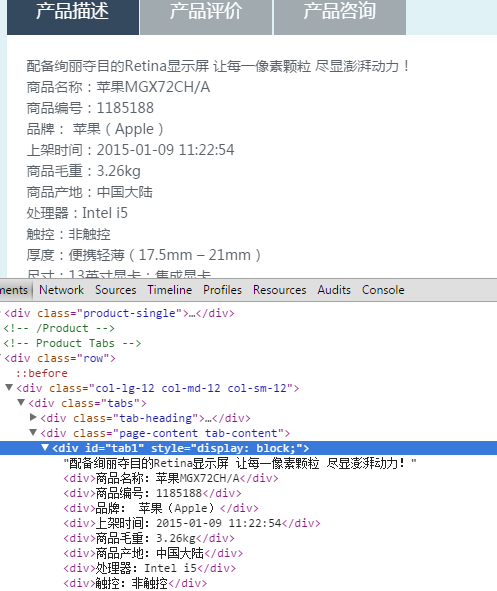Collapse the selected div id="tab1" node
497x591 pixels.
(45, 447)
